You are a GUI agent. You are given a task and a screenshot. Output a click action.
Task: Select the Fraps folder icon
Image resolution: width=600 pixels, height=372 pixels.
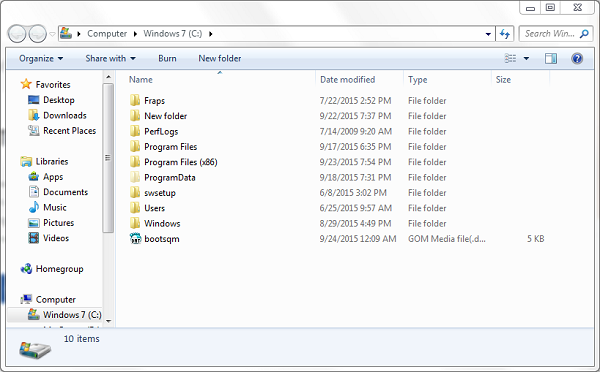point(135,100)
